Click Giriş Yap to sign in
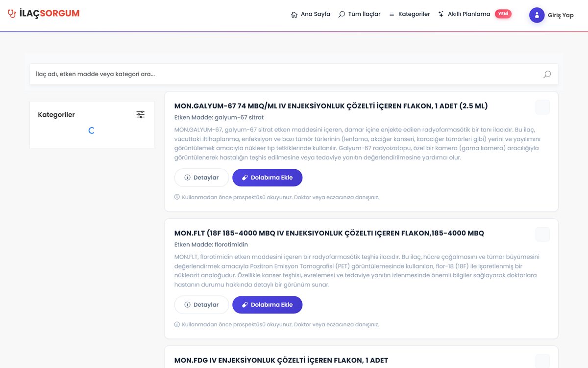Image resolution: width=588 pixels, height=368 pixels. click(561, 15)
